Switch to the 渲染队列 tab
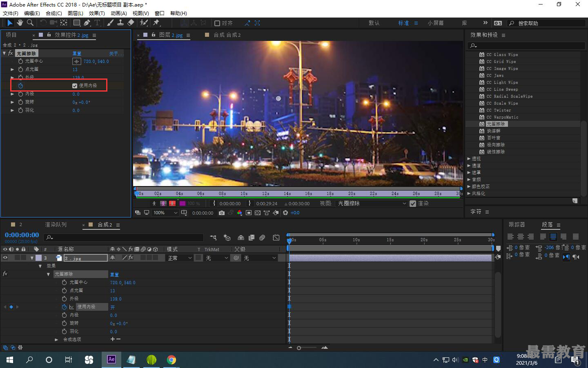This screenshot has height=368, width=588. 56,224
